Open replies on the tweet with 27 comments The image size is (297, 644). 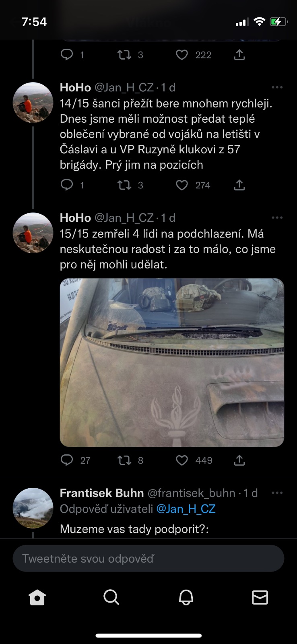(x=67, y=460)
